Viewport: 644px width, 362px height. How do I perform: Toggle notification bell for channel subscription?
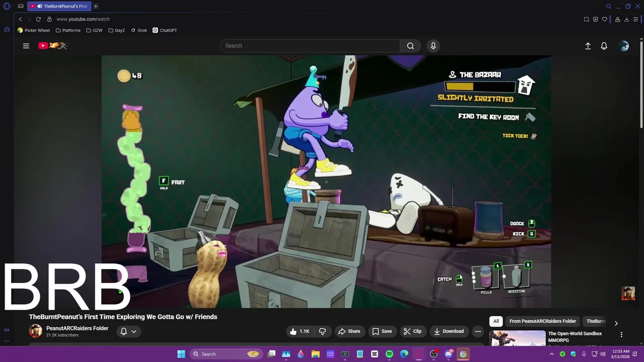(124, 331)
